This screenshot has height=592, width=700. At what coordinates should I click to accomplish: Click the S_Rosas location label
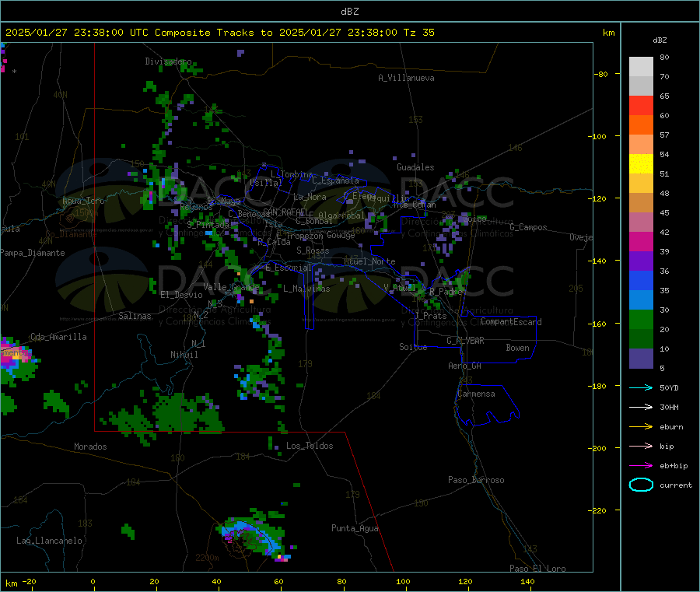313,250
